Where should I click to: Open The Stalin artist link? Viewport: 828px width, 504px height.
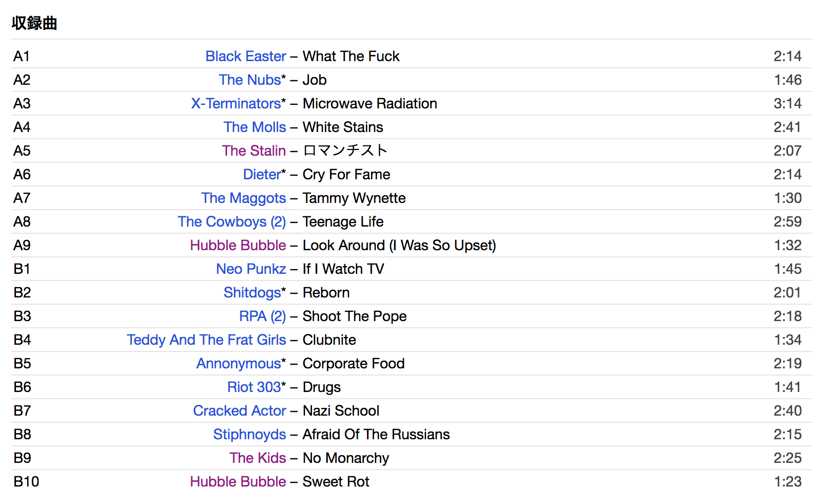pyautogui.click(x=254, y=151)
